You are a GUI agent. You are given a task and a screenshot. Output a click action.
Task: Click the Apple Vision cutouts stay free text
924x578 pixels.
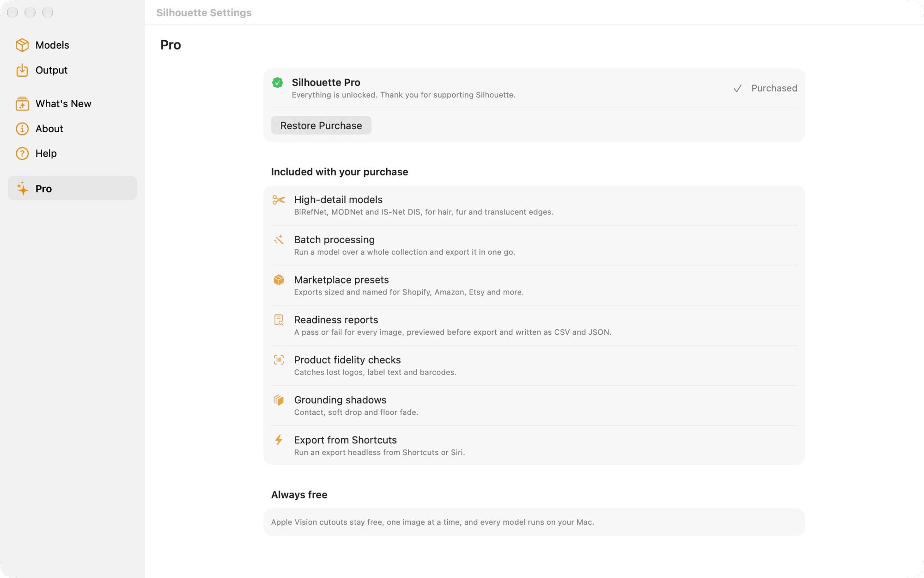432,522
